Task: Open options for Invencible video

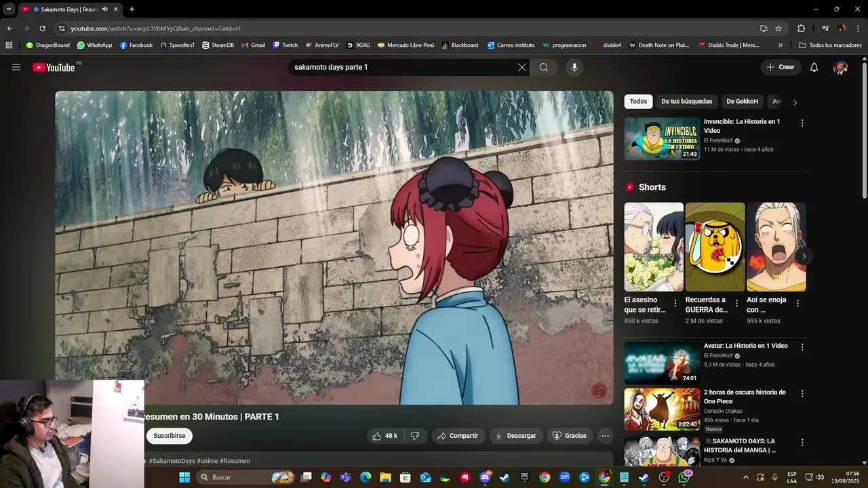Action: tap(802, 123)
